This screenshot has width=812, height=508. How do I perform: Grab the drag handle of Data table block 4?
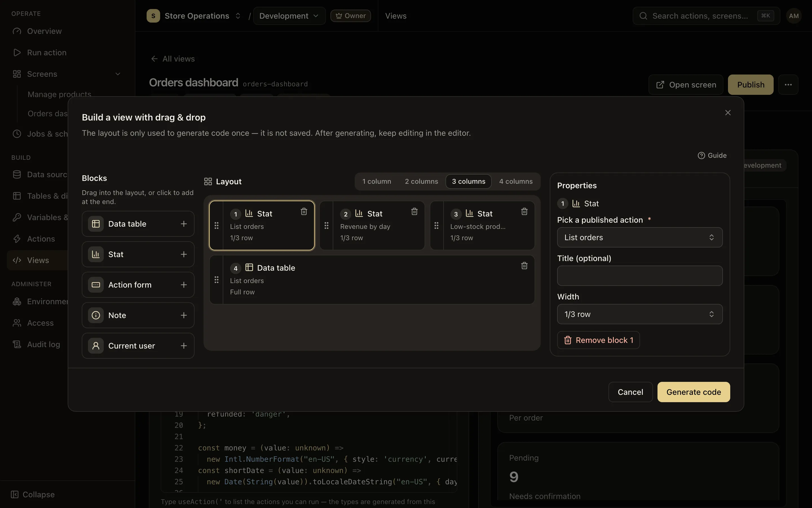[217, 280]
